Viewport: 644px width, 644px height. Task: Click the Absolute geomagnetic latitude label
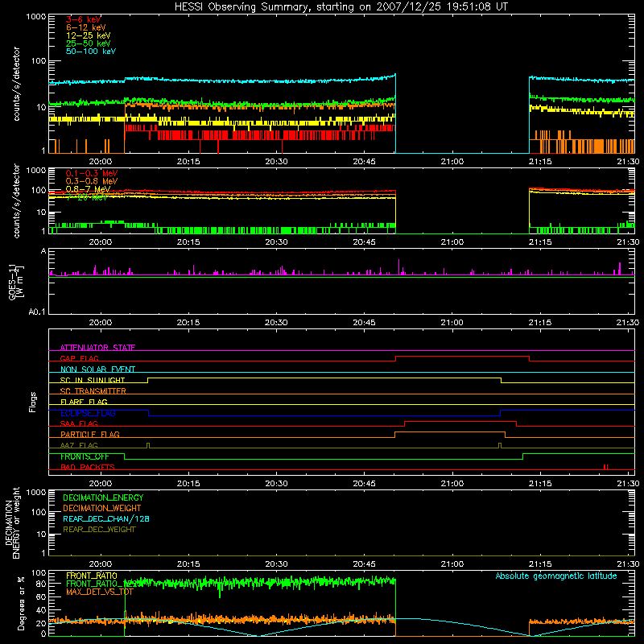[x=556, y=576]
